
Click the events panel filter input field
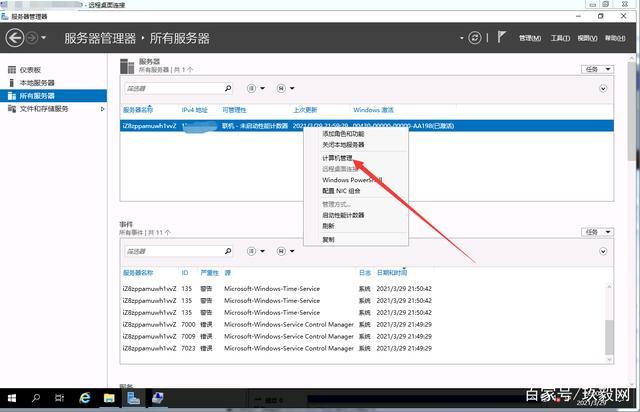point(174,251)
